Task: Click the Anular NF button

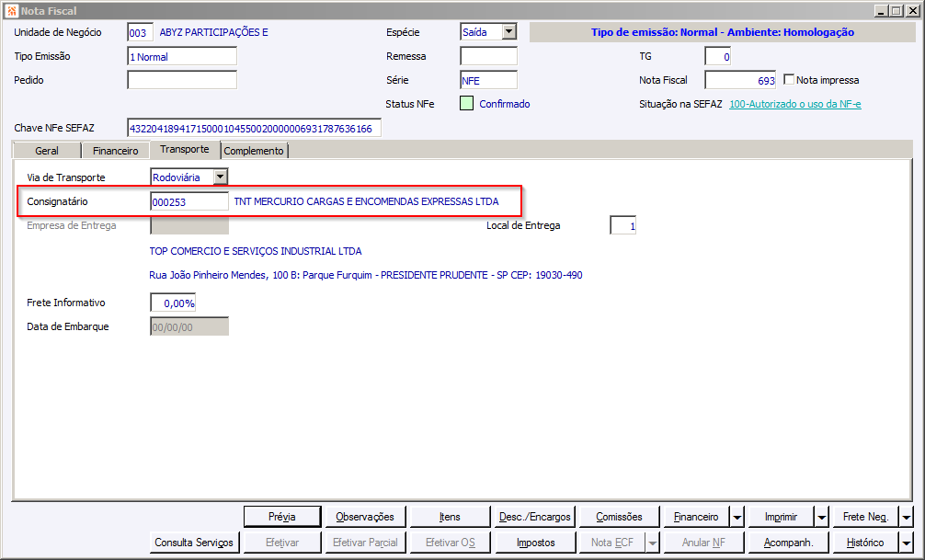Action: tap(703, 543)
